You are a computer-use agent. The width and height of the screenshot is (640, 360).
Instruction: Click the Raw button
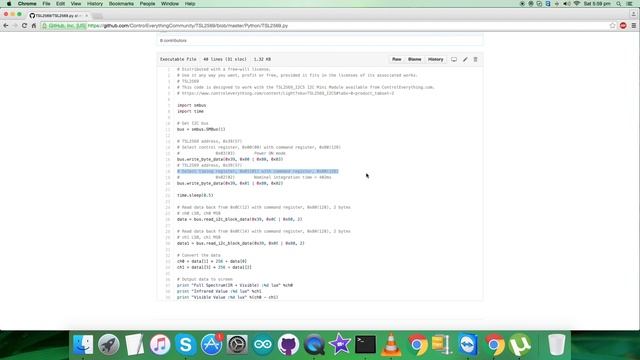click(397, 60)
